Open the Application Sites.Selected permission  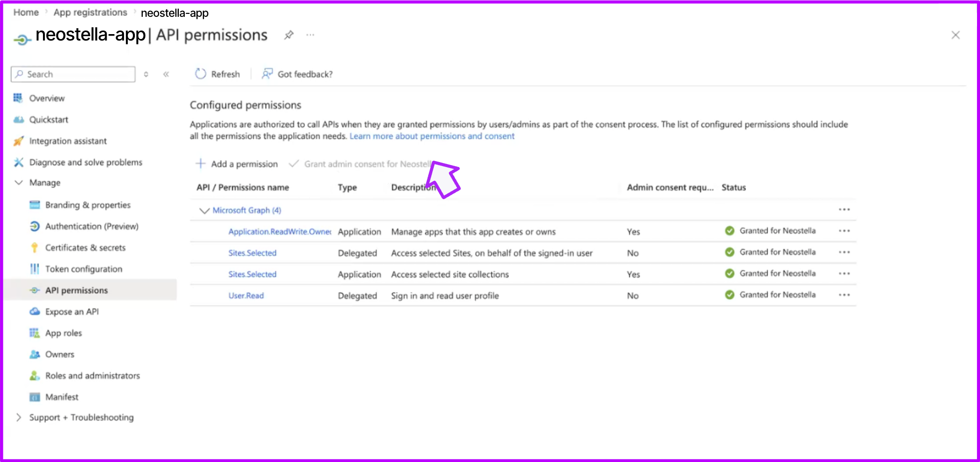(x=252, y=274)
